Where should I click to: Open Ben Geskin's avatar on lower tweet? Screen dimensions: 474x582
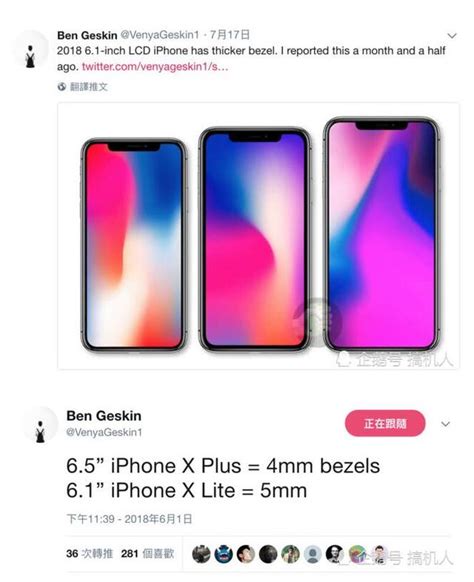40,425
